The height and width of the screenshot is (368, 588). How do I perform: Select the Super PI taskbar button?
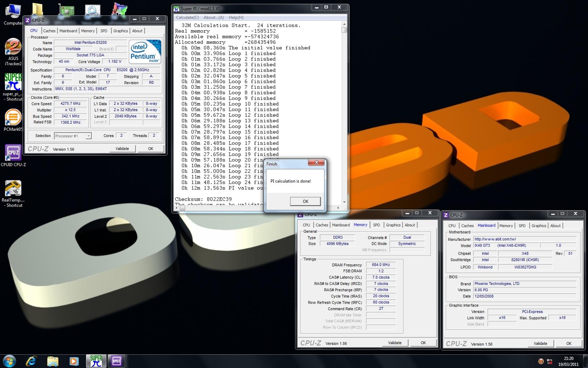tap(96, 361)
